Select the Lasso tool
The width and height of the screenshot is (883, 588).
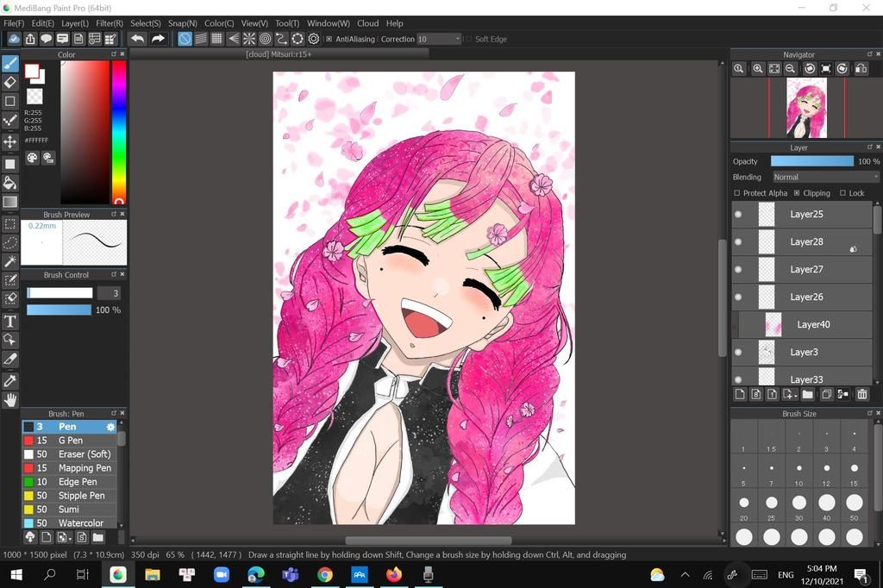coord(10,243)
